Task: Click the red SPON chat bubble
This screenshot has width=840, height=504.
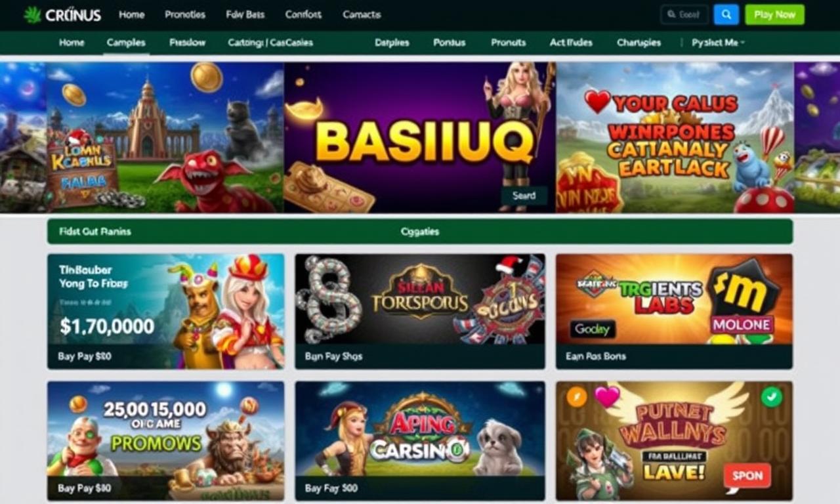Action: (747, 476)
